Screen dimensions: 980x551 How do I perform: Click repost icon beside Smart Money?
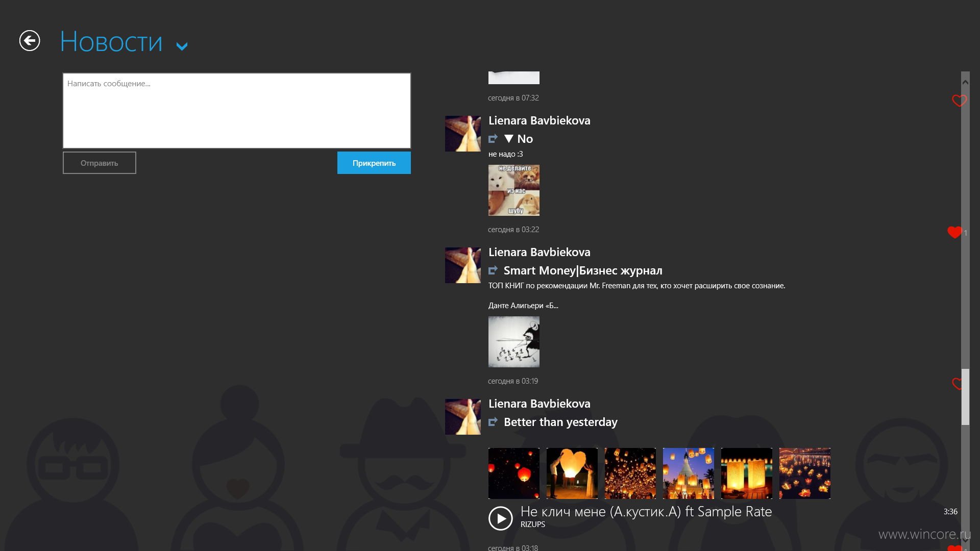pos(493,270)
